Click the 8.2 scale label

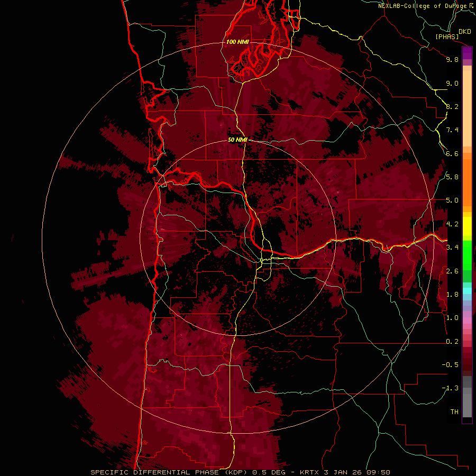[x=452, y=106]
